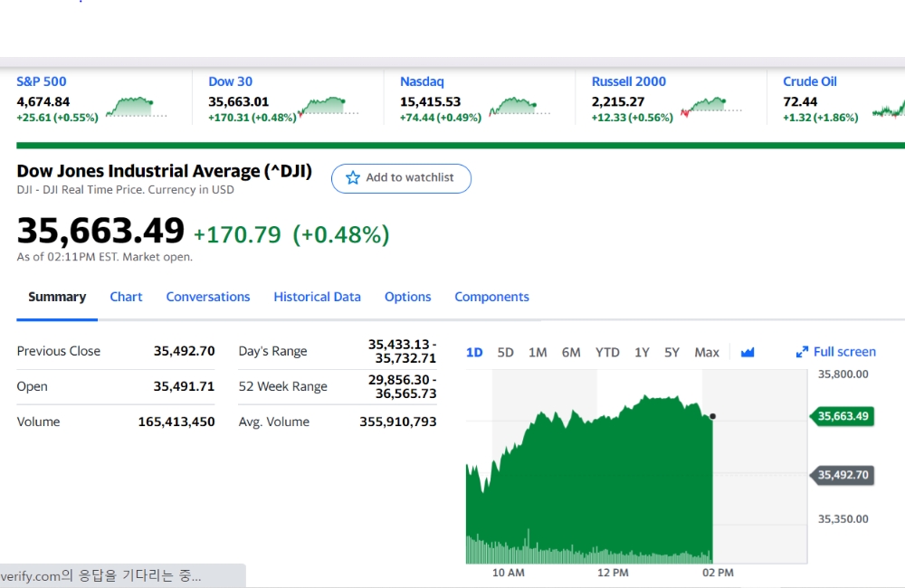Open the Nasdaq index link
Image resolution: width=905 pixels, height=588 pixels.
click(x=422, y=81)
